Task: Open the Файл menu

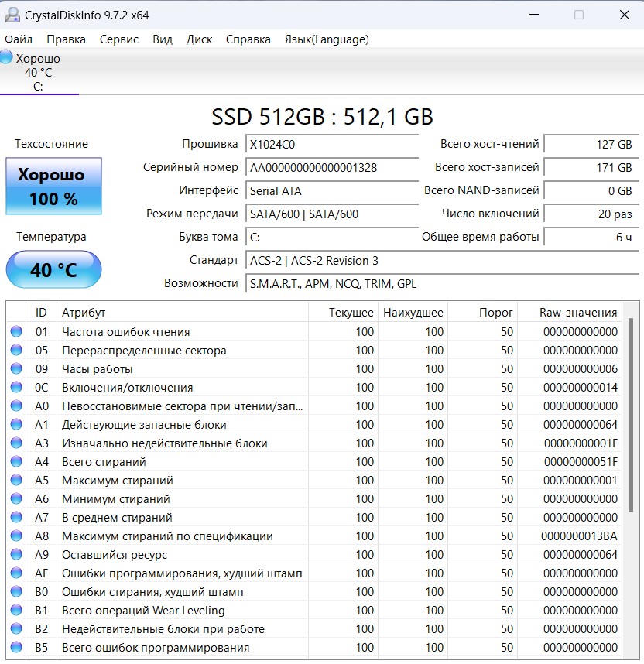Action: tap(19, 39)
